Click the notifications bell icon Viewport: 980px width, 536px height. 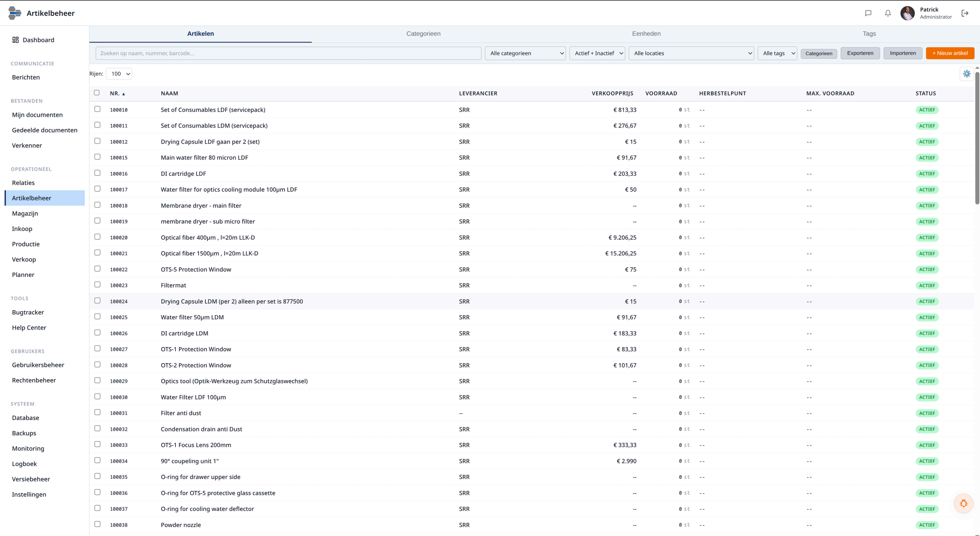tap(888, 13)
